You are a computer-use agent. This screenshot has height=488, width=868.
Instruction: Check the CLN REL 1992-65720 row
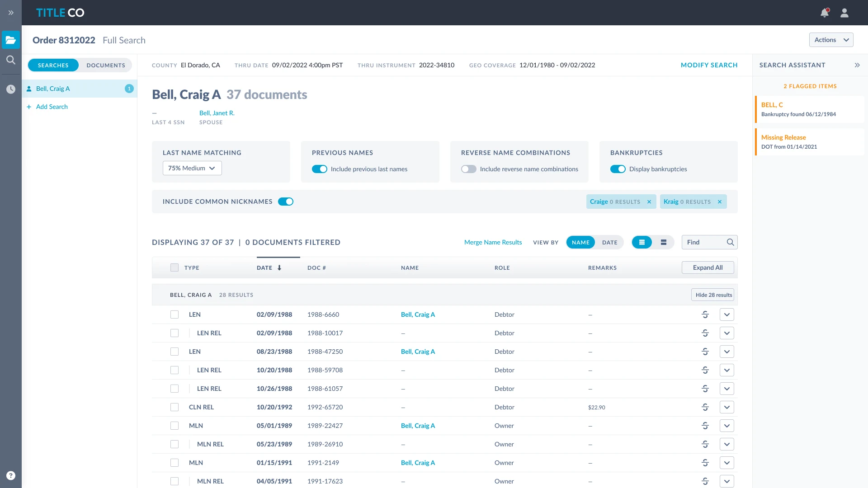pyautogui.click(x=175, y=407)
